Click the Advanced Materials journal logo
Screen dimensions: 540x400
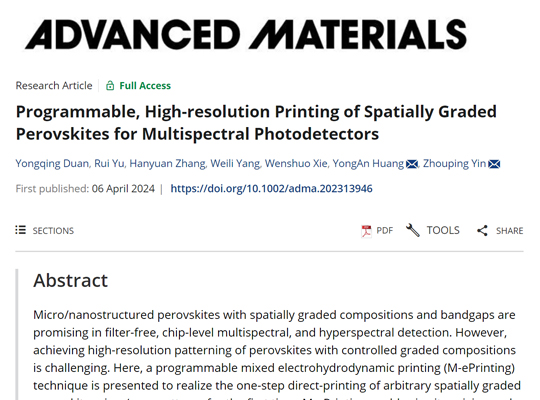coord(246,34)
